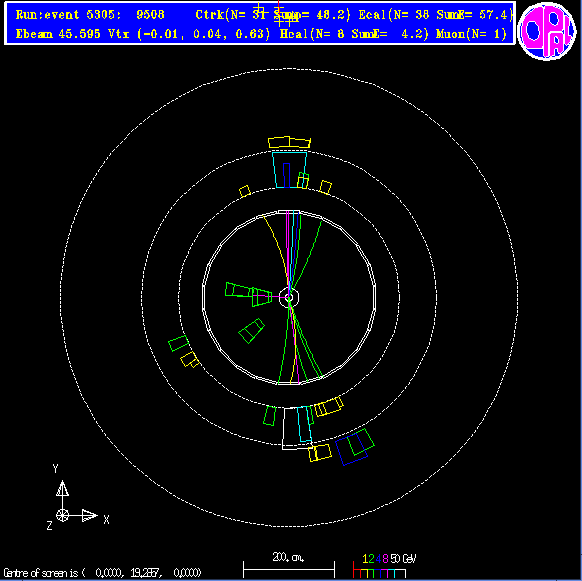Select the yellow muon chamber hit at top
Screen dimensions: 582x581
pos(290,142)
